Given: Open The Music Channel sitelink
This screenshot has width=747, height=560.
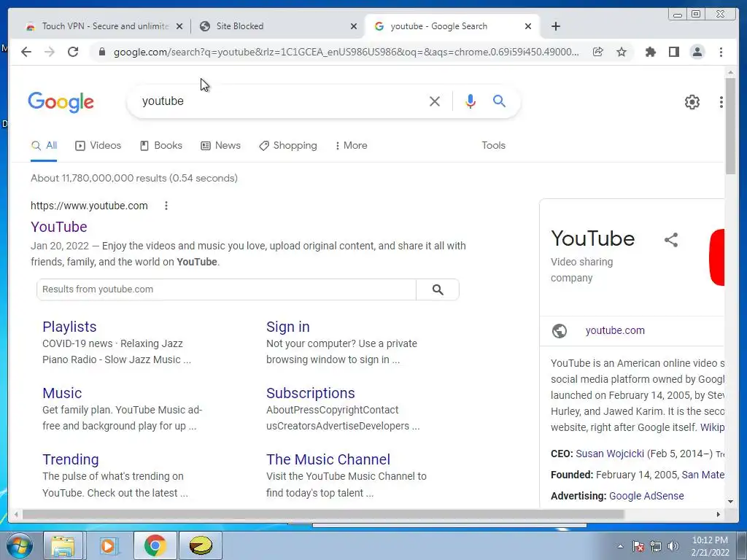Looking at the screenshot, I should 328,459.
